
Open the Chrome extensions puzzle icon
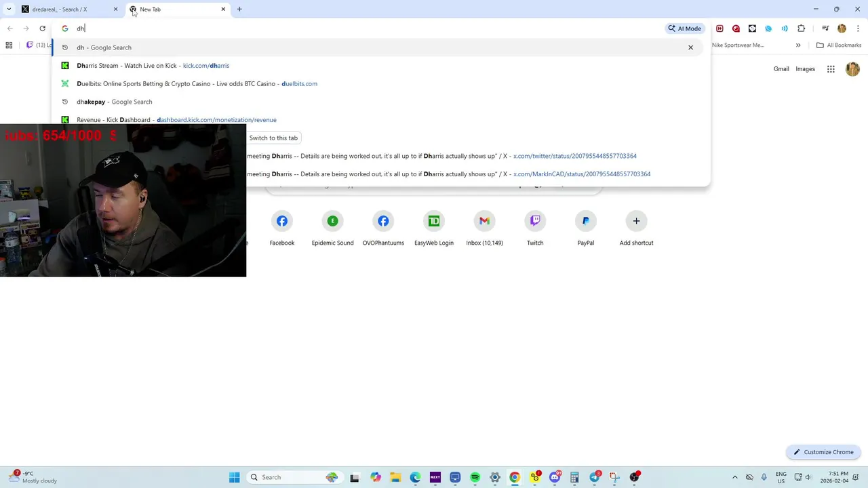pyautogui.click(x=802, y=28)
